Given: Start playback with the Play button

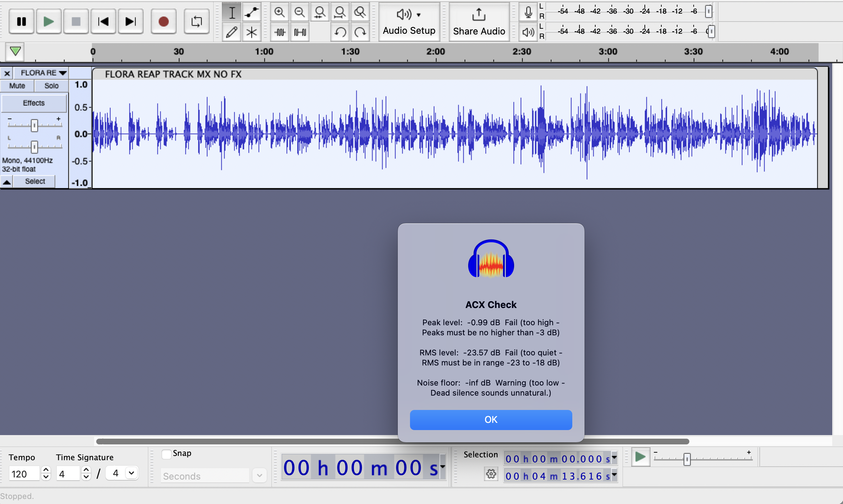Looking at the screenshot, I should point(49,22).
